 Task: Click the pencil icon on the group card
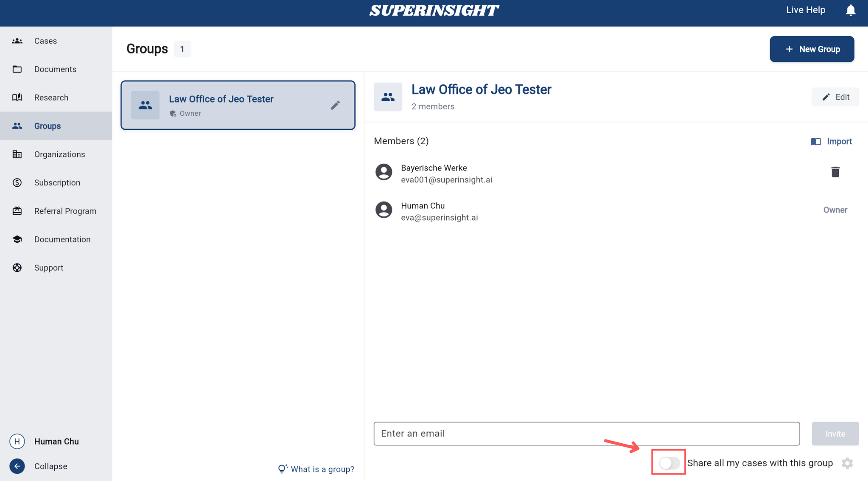pyautogui.click(x=335, y=105)
